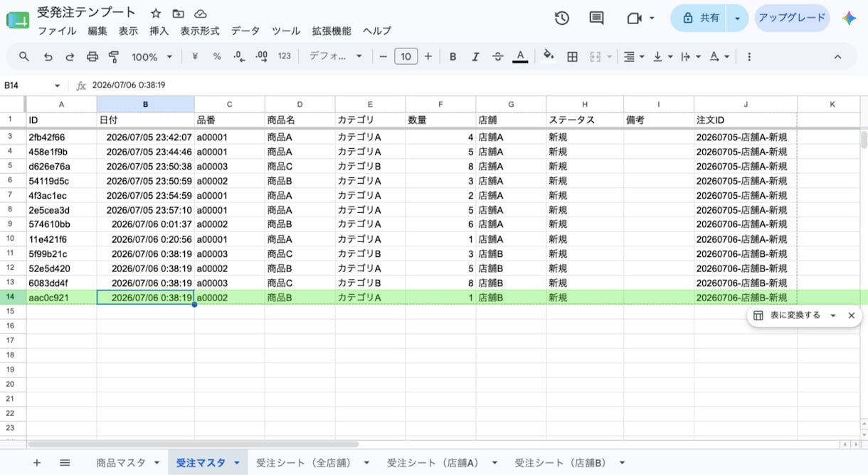Add a new sheet with plus button

37,463
